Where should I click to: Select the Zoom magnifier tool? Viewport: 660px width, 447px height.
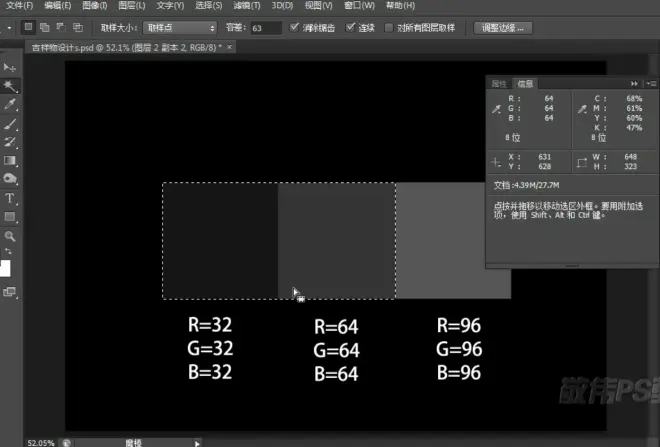(10, 236)
